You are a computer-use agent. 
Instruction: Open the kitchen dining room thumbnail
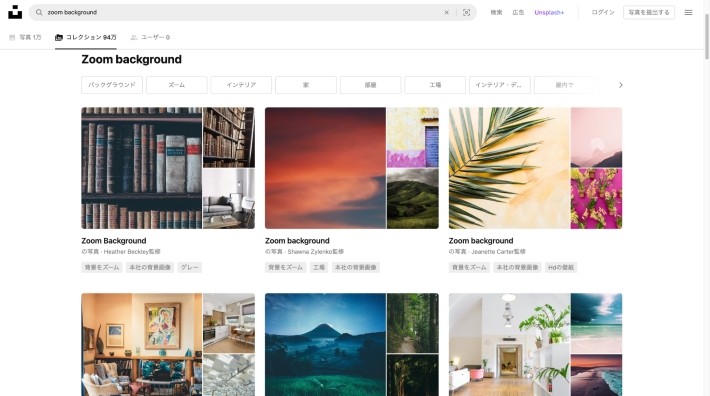[229, 323]
